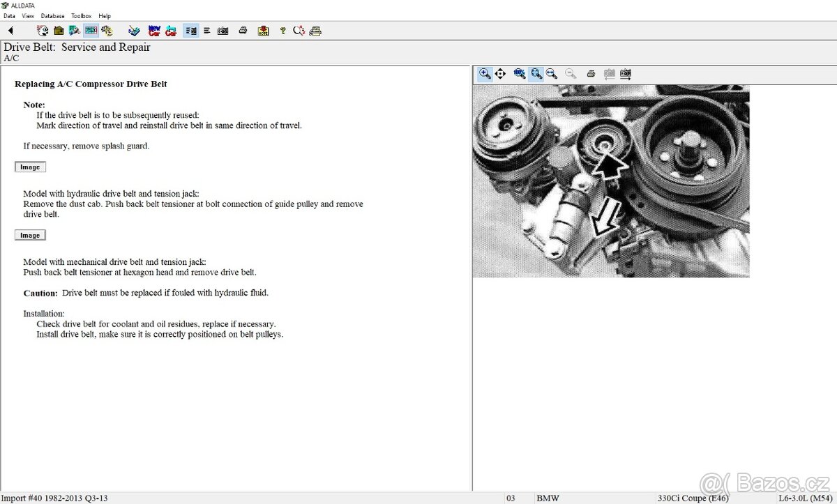Screen dimensions: 837x504
Task: Open the New Car selection icon
Action: point(155,30)
